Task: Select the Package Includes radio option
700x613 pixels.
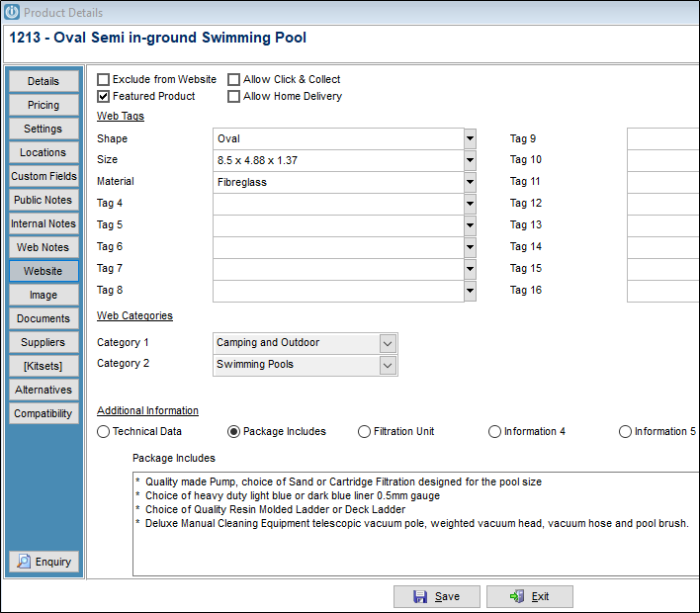Action: 233,432
